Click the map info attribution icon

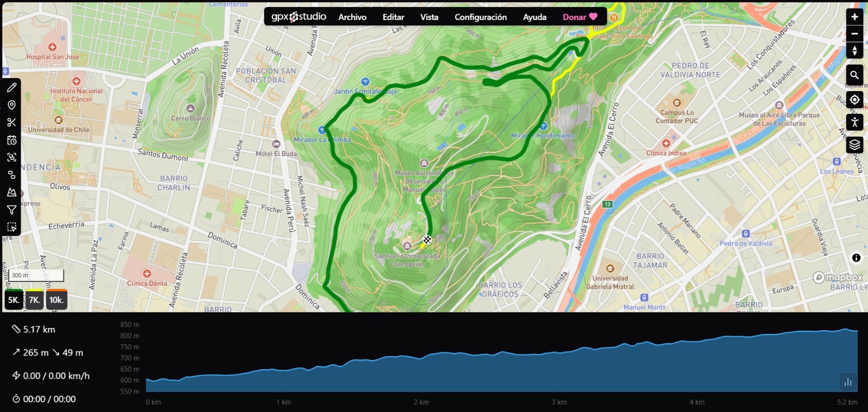coord(856,258)
